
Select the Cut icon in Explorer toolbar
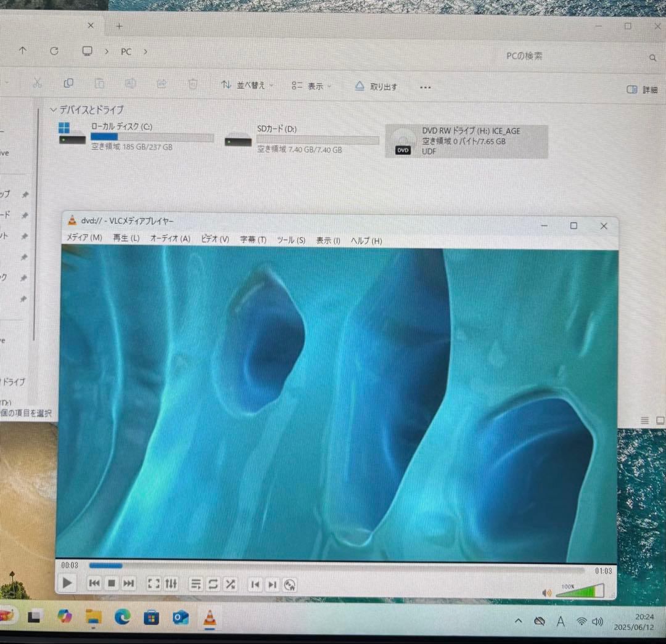tap(38, 83)
